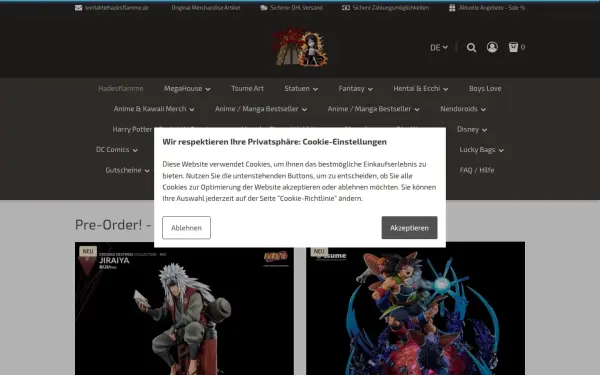The image size is (600, 375).
Task: Click the kontakt@hadesflamme.de email link
Action: click(117, 8)
